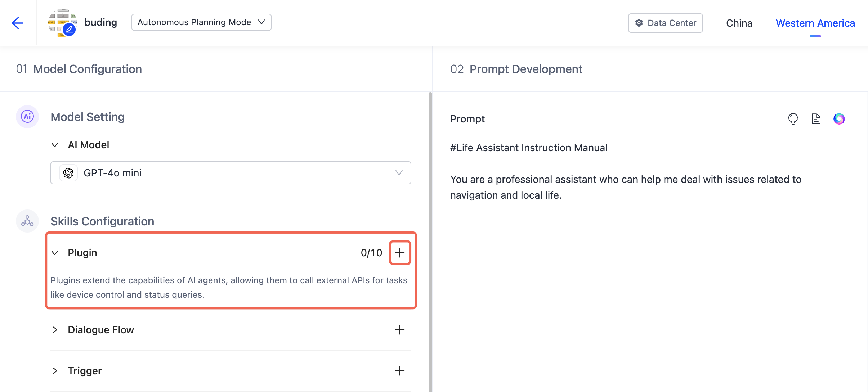Click the lightbulb icon beside Prompt
868x392 pixels.
point(793,119)
